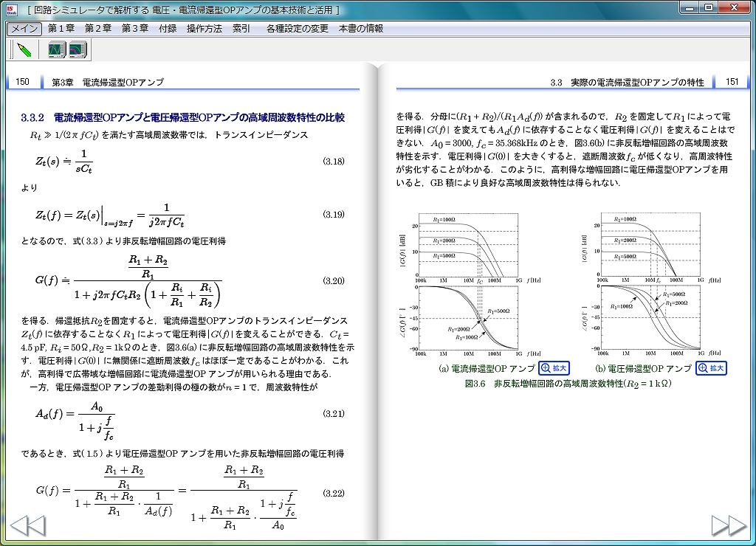This screenshot has height=546, width=756.
Task: Click header 第3章 電流帰還型OPアンプ
Action: pos(108,83)
